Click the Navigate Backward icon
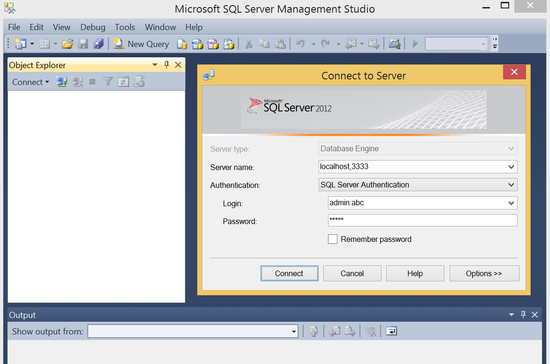Viewport: 550px width, 364px height. [351, 44]
